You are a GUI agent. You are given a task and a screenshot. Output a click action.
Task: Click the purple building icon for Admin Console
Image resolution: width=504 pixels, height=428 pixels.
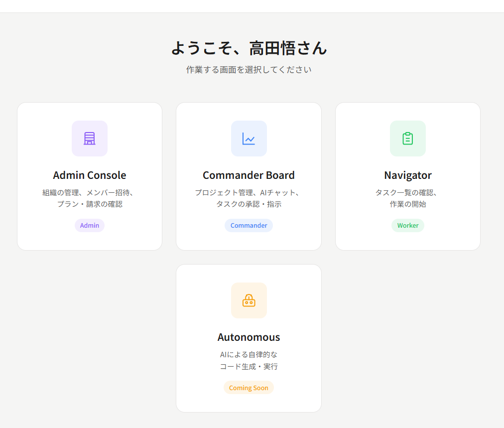click(x=89, y=139)
